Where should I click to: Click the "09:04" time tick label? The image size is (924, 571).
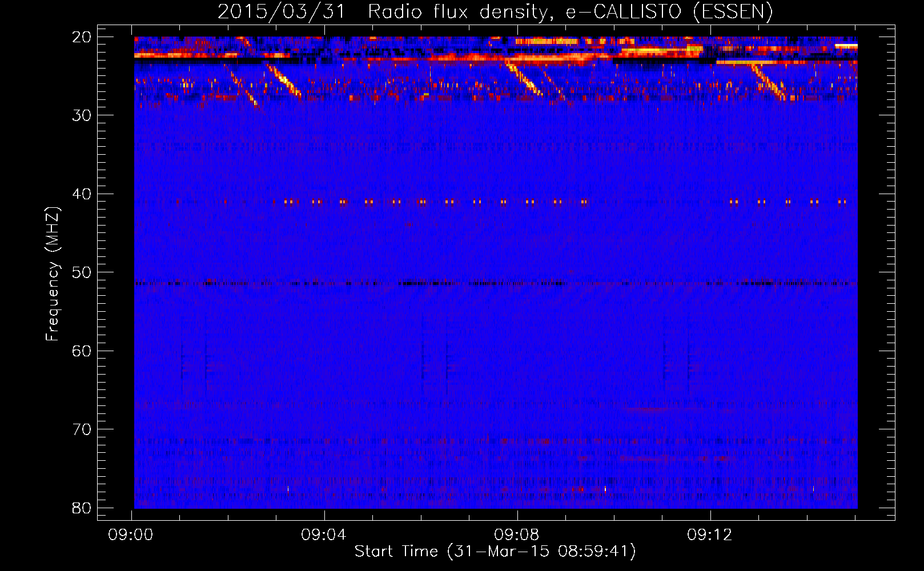coord(324,535)
